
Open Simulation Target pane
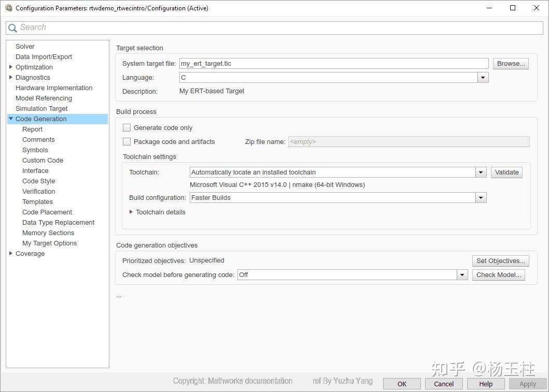click(41, 108)
